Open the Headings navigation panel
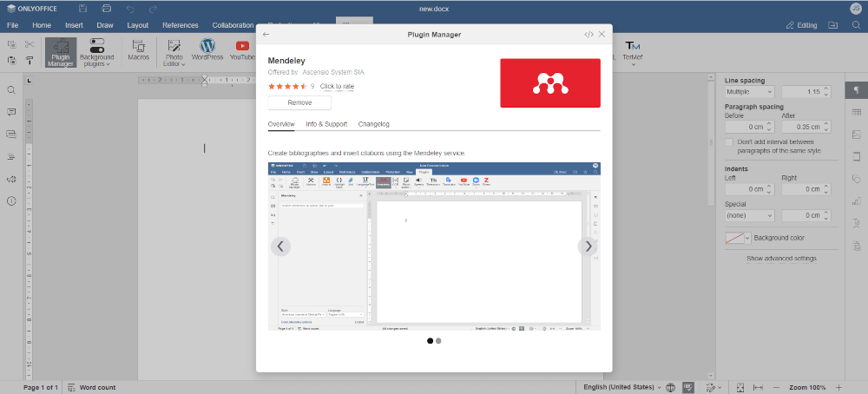 point(11,156)
